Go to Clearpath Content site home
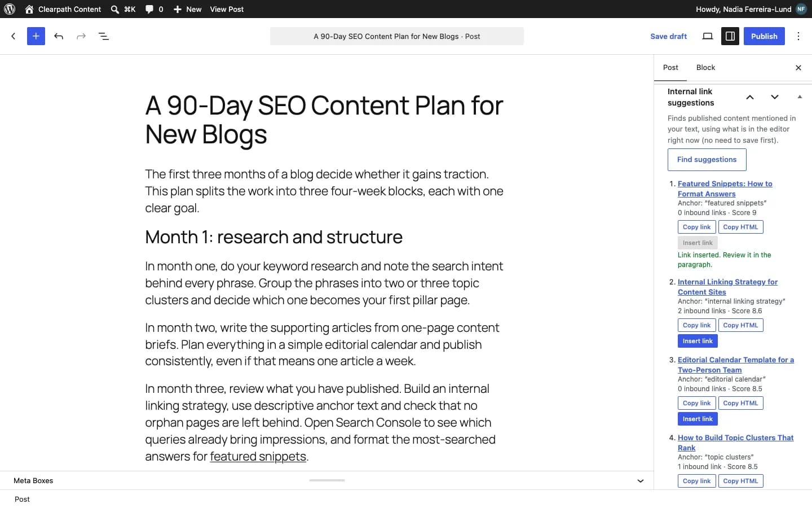The height and width of the screenshot is (508, 812). coord(63,9)
